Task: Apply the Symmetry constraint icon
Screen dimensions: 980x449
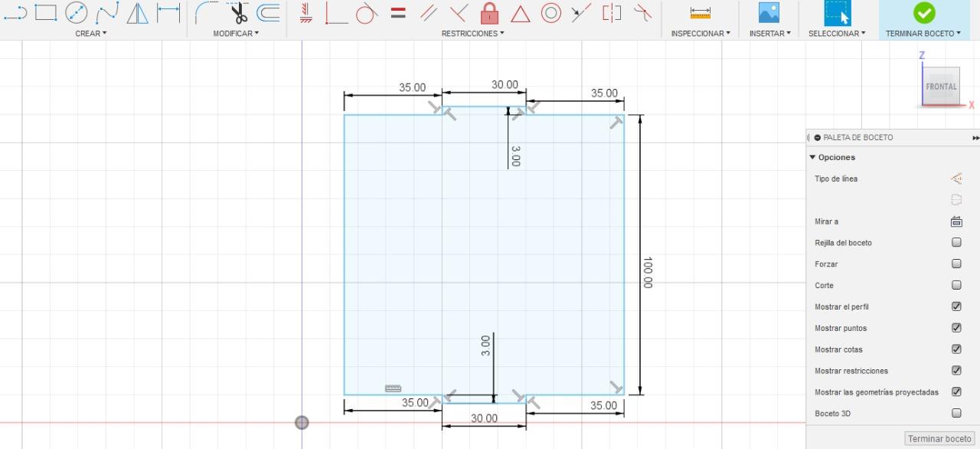Action: (x=612, y=12)
